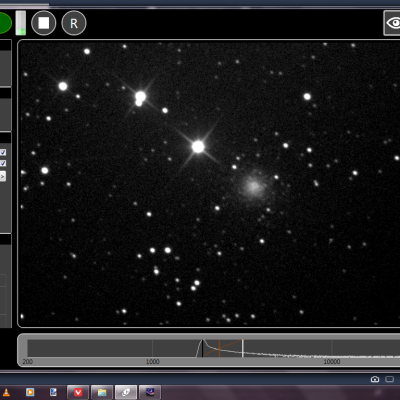Select the black point marker on histogram

pyautogui.click(x=202, y=348)
